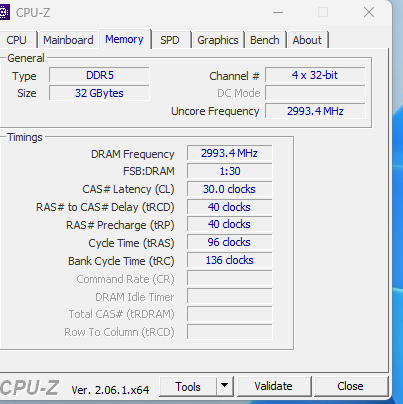403x404 pixels.
Task: Click the General group heading
Action: click(x=26, y=58)
